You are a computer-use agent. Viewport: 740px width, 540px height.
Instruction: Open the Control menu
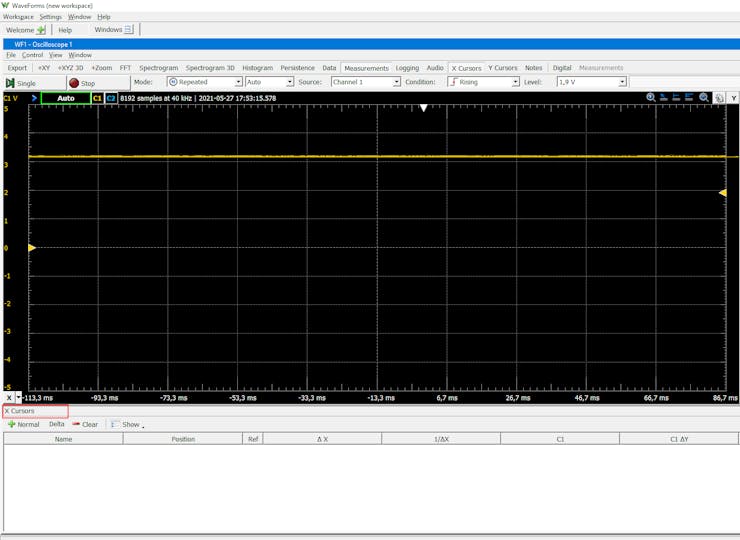point(32,55)
